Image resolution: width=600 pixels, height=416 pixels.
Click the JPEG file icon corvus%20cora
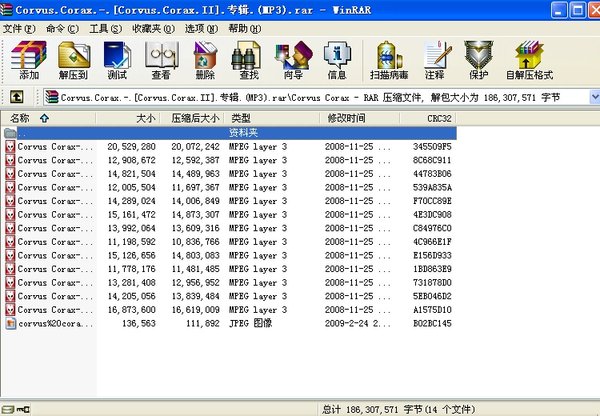pos(11,323)
